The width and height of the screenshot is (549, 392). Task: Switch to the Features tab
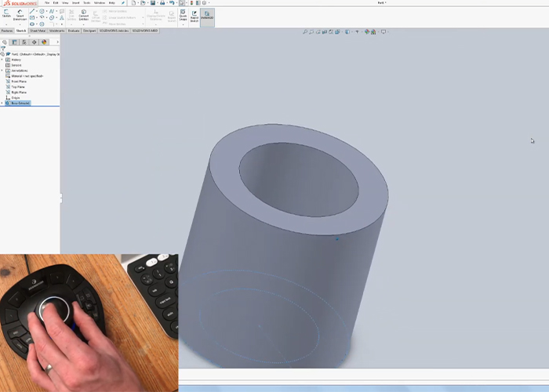[7, 31]
